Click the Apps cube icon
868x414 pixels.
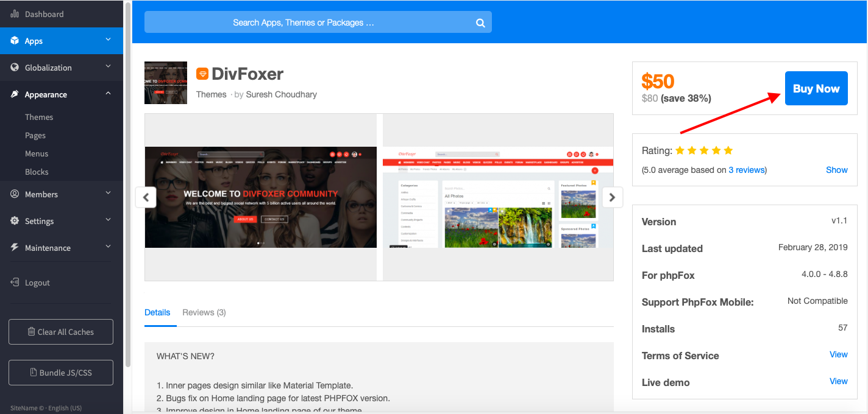pos(15,41)
